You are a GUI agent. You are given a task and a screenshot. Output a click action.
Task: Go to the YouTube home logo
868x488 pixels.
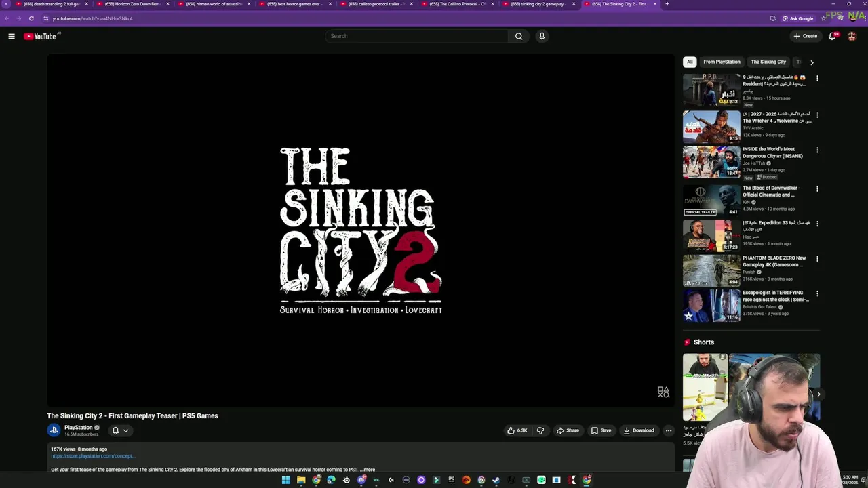tap(40, 36)
